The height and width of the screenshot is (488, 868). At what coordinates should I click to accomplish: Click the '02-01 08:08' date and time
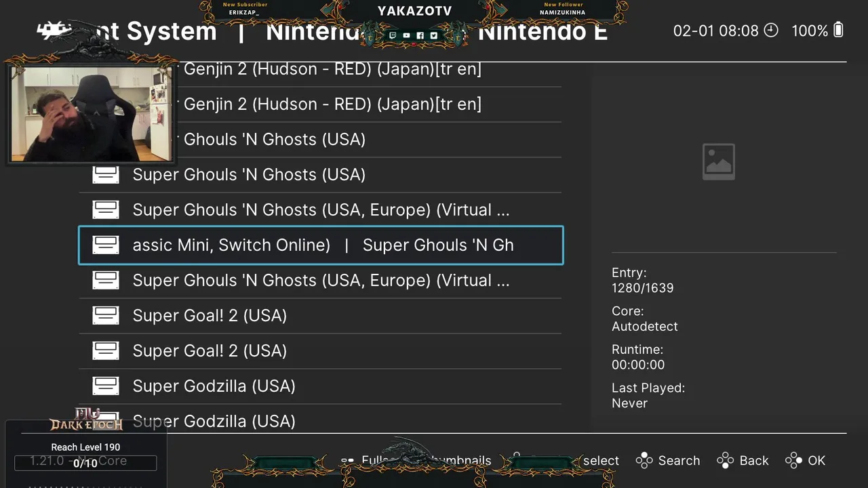point(715,30)
